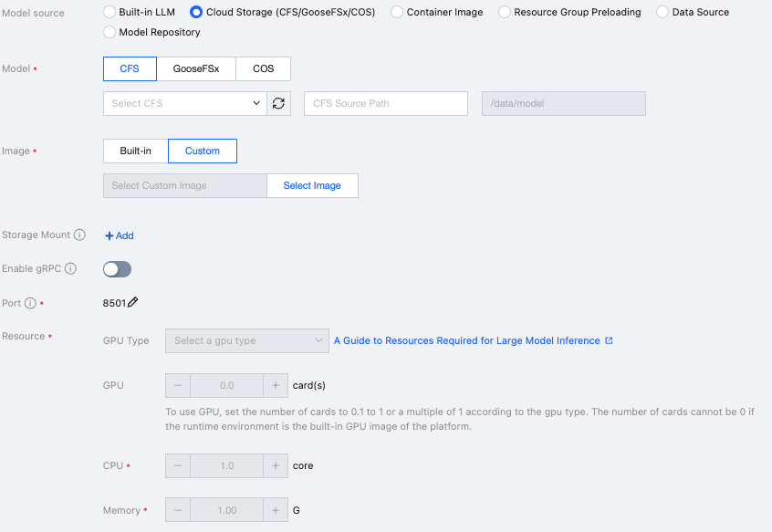Click the CPU core minus stepper
The width and height of the screenshot is (772, 532).
[x=178, y=465]
